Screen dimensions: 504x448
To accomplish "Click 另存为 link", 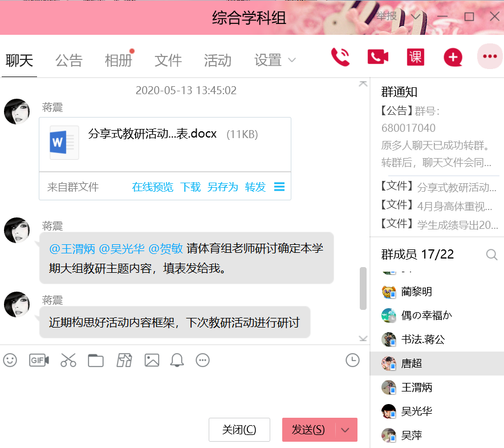I will click(222, 187).
